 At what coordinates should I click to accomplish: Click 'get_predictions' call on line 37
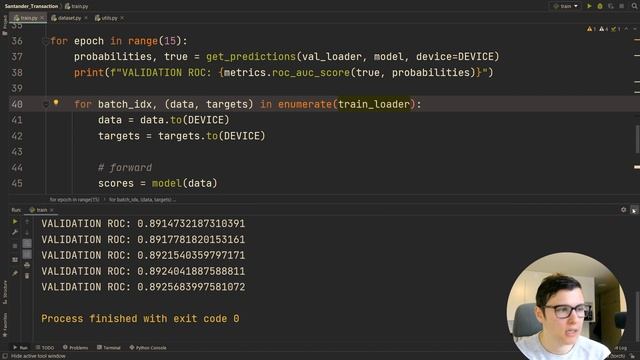pos(251,57)
